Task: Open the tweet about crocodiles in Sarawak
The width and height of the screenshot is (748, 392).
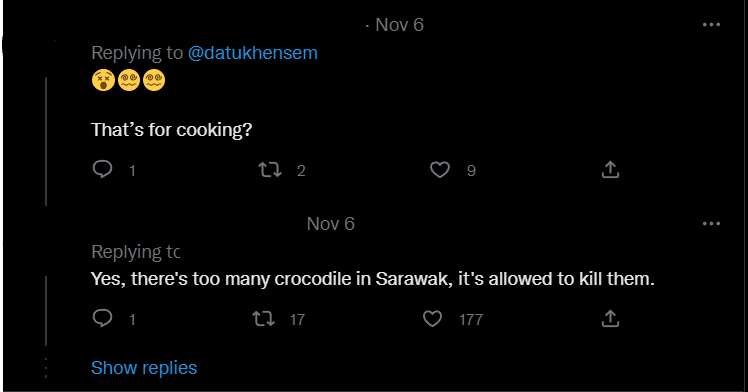Action: 373,279
